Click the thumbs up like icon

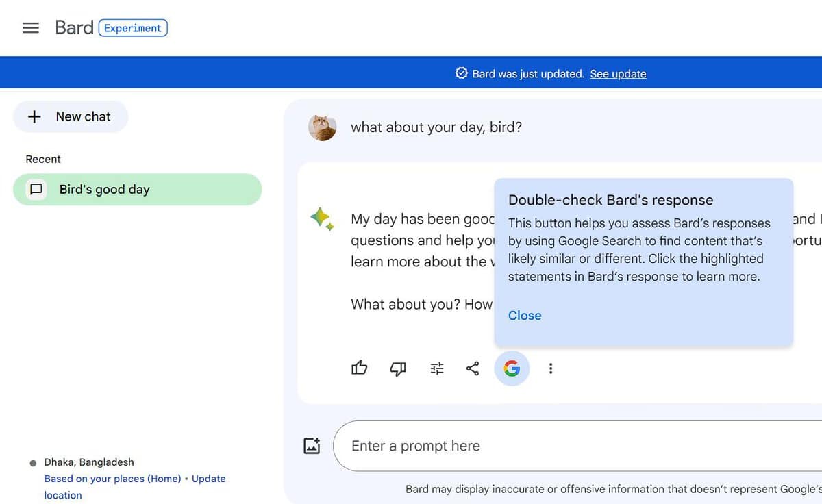(x=359, y=368)
